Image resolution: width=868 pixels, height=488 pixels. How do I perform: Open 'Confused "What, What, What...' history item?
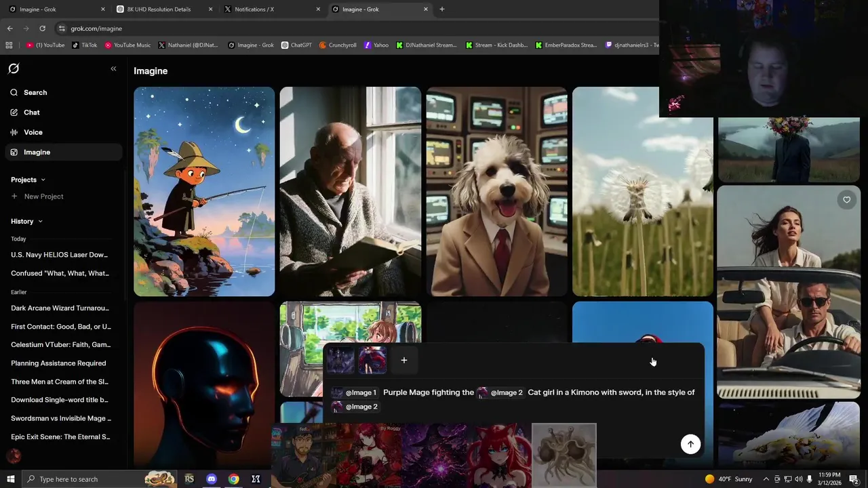coord(61,273)
